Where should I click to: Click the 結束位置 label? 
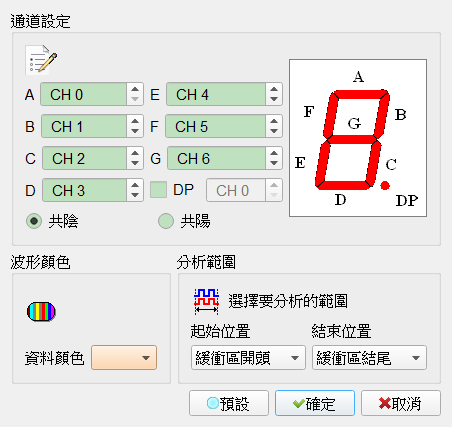pyautogui.click(x=341, y=331)
